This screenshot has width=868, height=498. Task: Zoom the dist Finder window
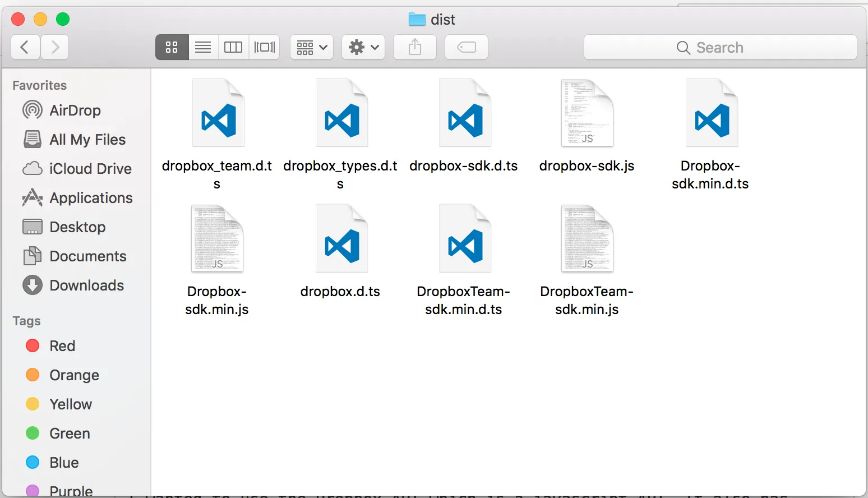tap(63, 19)
